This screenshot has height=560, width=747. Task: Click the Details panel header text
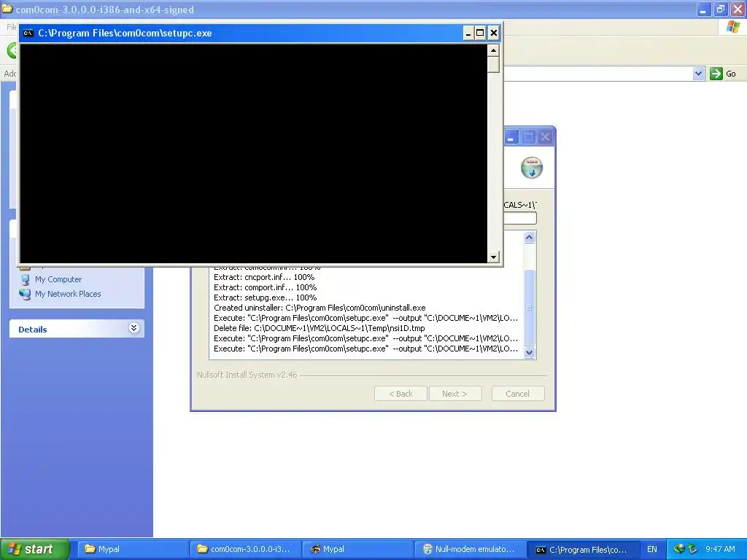[32, 330]
